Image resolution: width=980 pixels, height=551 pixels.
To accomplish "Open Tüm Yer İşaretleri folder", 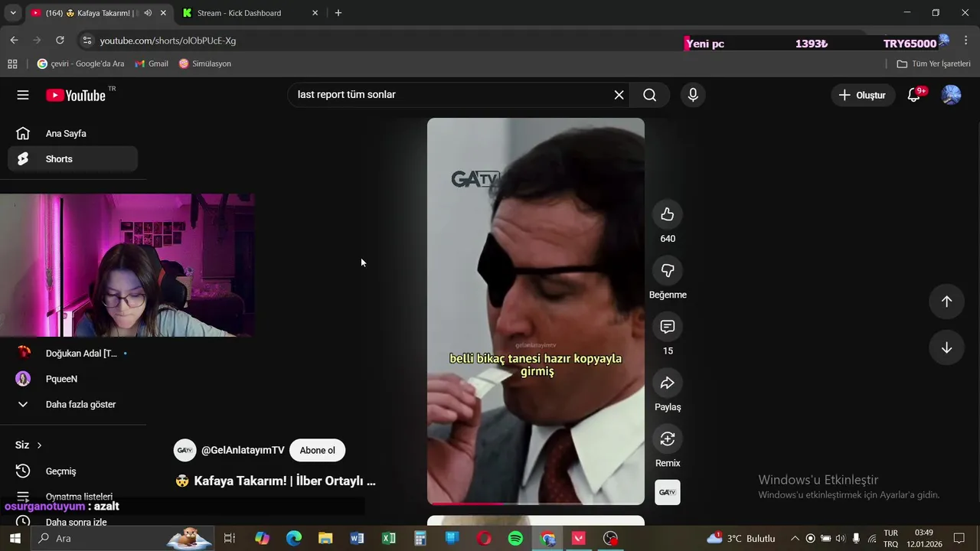I will [x=933, y=64].
